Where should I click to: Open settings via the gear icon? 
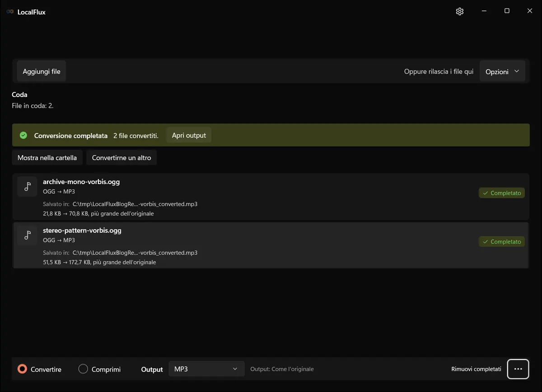coord(460,12)
